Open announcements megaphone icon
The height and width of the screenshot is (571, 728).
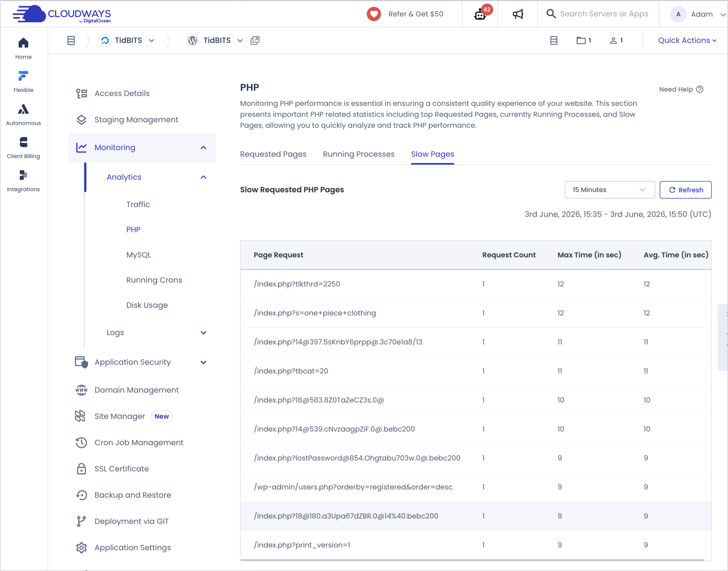pos(518,14)
